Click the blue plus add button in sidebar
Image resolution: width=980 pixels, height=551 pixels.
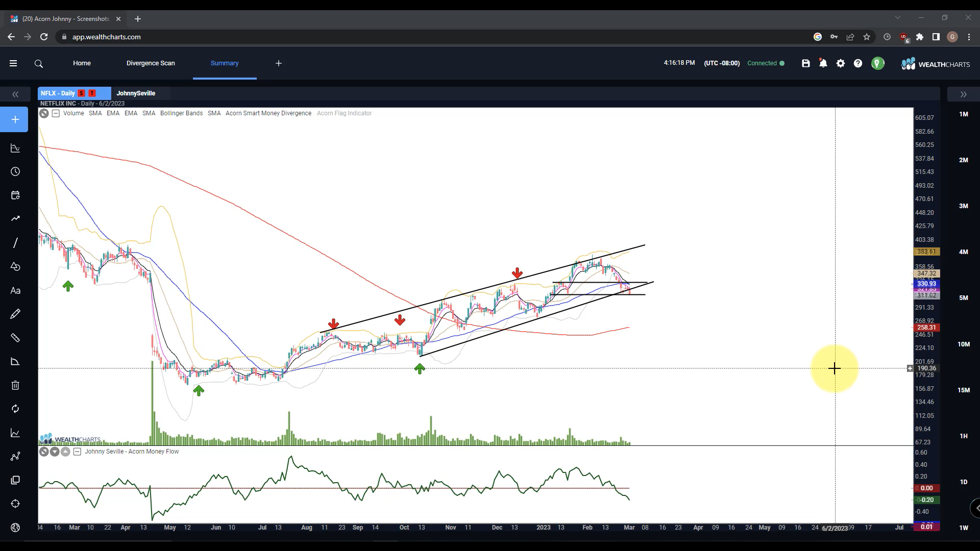point(14,119)
